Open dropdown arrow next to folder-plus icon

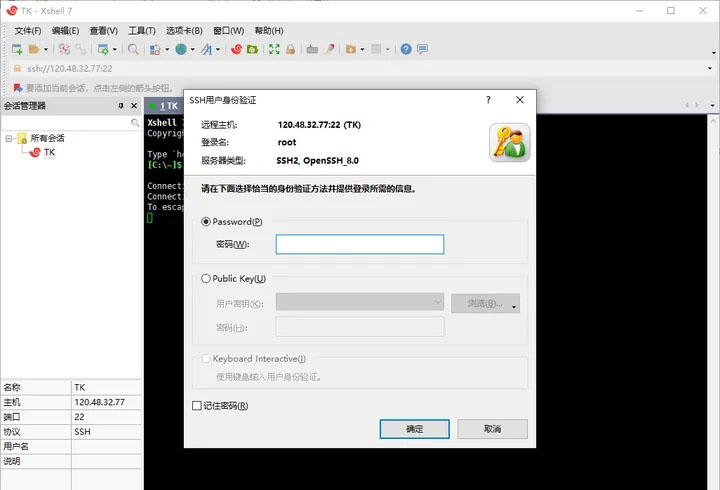tap(362, 49)
